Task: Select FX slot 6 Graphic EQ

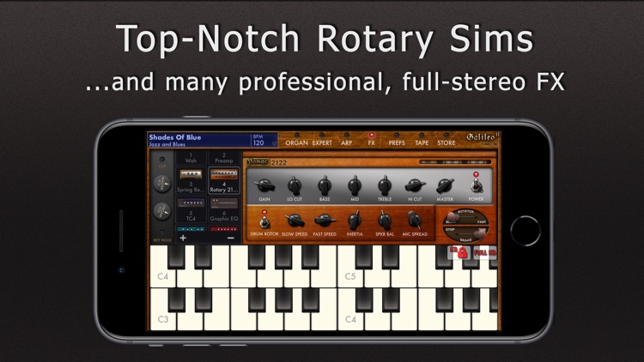Action: click(x=224, y=209)
